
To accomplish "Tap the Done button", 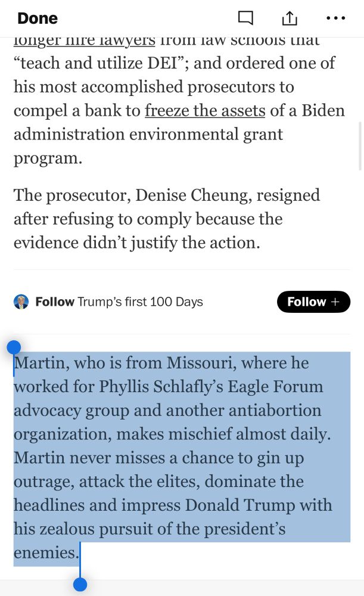I will tap(38, 18).
